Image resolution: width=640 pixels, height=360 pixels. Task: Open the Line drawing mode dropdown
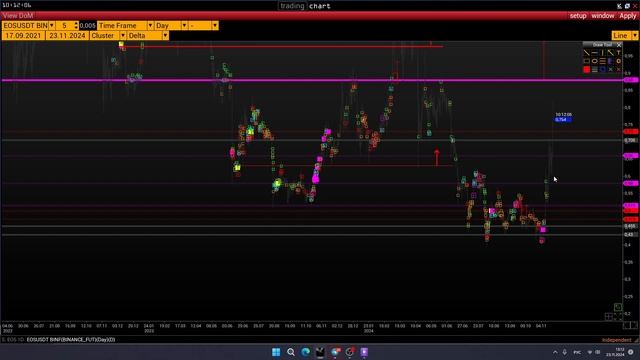[x=634, y=36]
